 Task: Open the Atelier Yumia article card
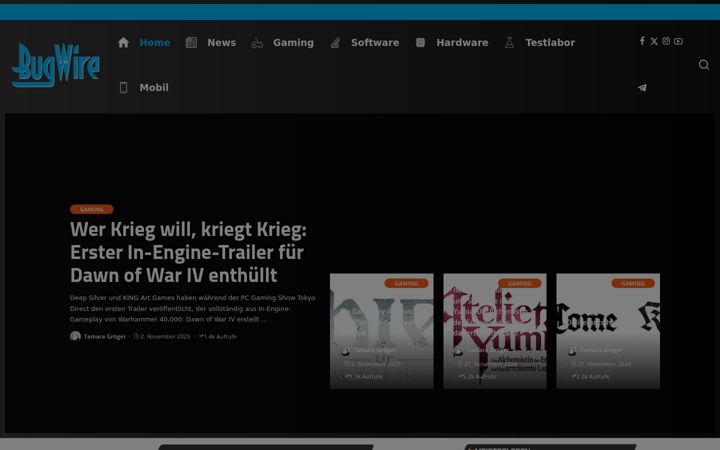(495, 331)
